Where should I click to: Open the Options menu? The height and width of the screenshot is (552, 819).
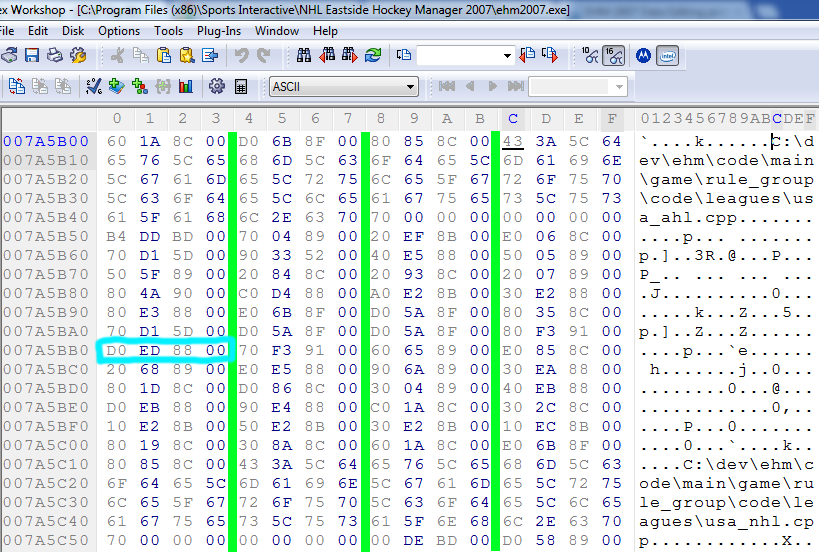pyautogui.click(x=119, y=31)
